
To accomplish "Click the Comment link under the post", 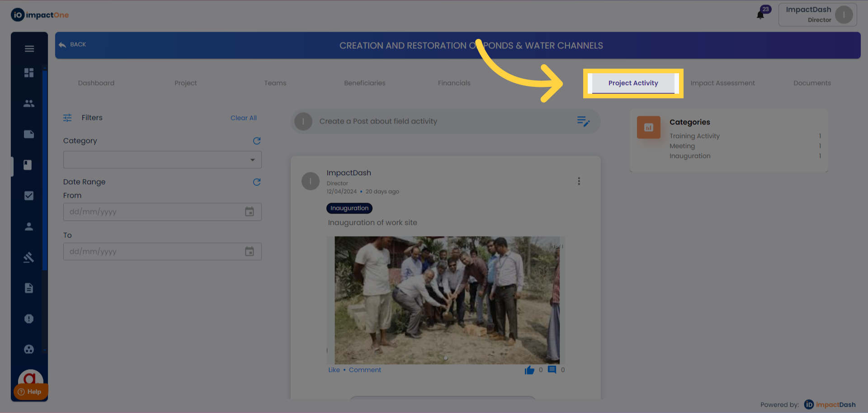I will click(365, 370).
